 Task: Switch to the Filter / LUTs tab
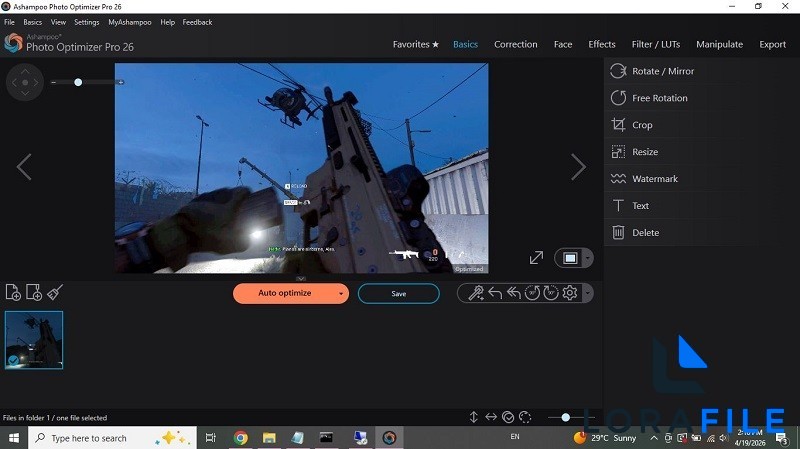coord(656,44)
